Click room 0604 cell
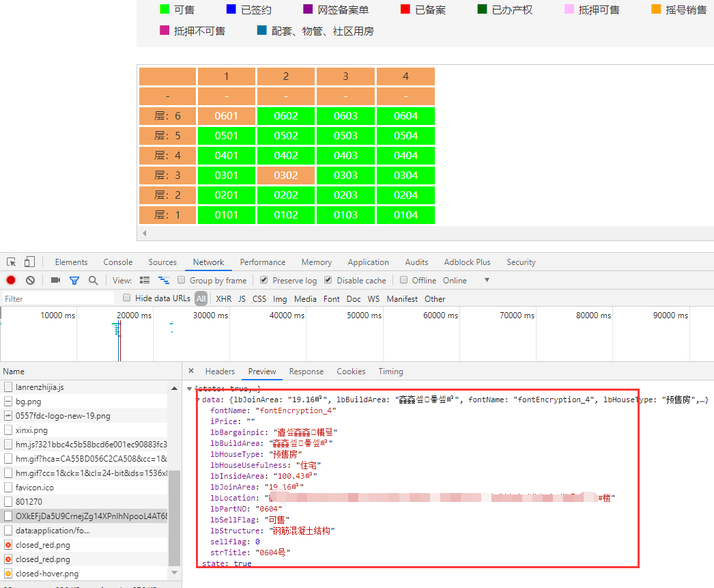The width and height of the screenshot is (714, 588). (x=405, y=115)
